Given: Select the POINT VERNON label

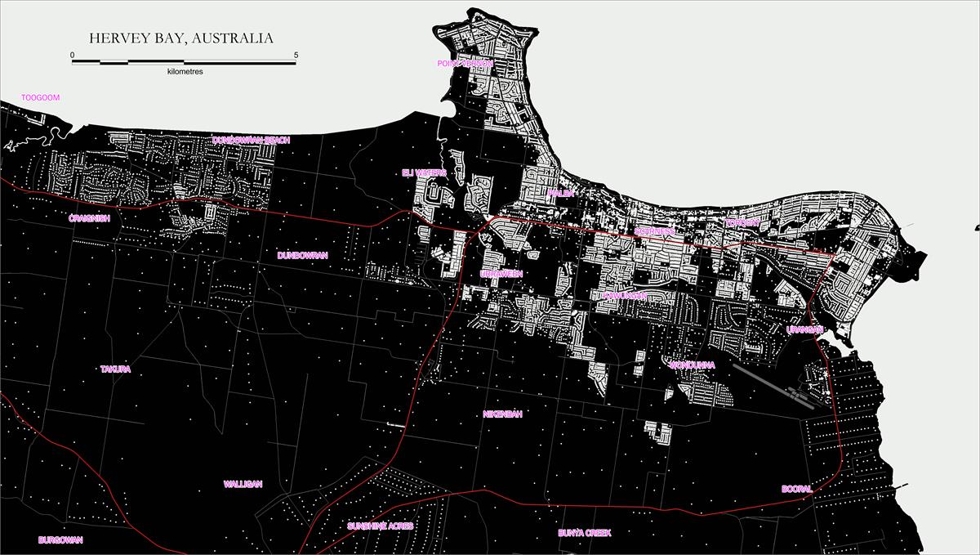Looking at the screenshot, I should click(x=465, y=63).
